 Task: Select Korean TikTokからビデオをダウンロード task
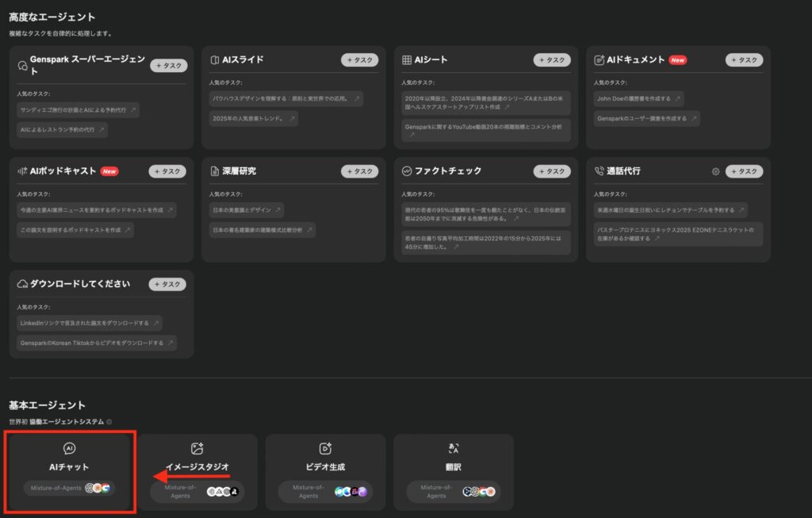(x=97, y=343)
